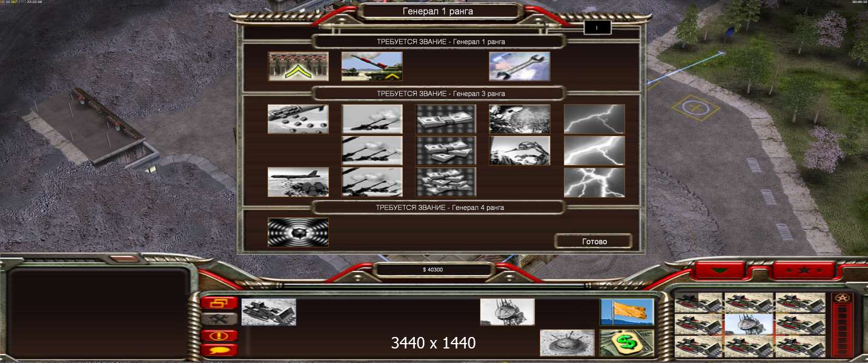
Task: Pick the middle lightning bolt power
Action: click(x=594, y=151)
